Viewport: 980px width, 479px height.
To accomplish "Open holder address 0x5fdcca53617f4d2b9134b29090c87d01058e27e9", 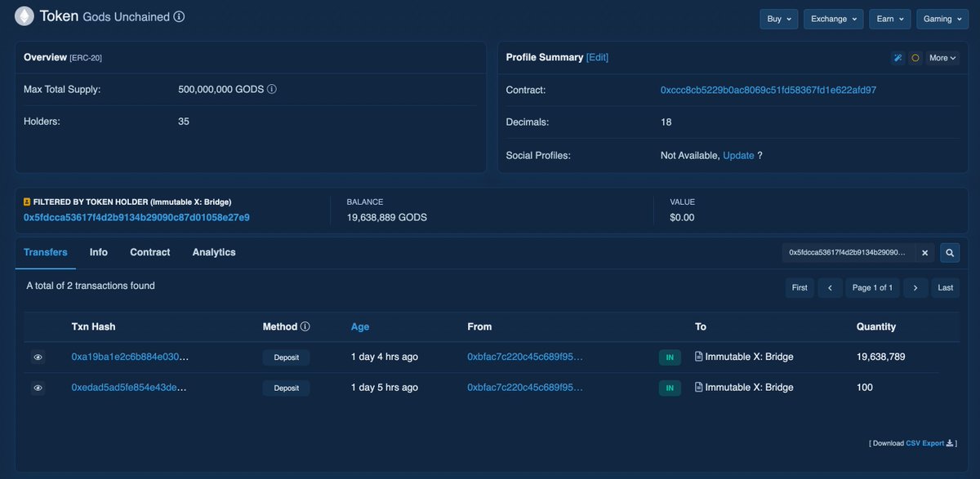I will coord(136,217).
